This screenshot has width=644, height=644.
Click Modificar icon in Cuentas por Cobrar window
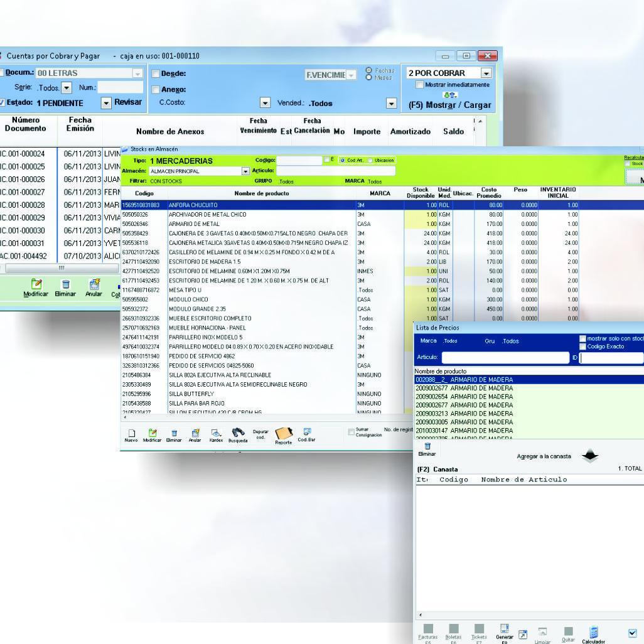pos(36,284)
